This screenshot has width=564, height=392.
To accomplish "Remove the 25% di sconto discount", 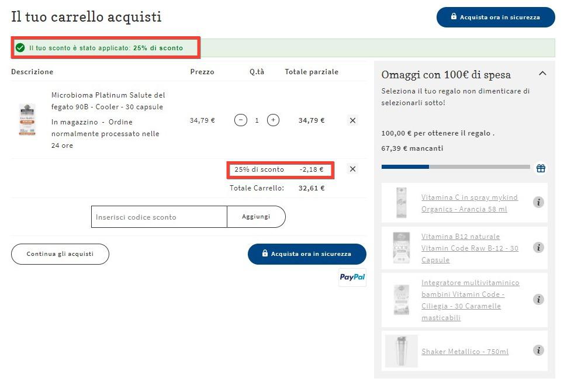I will [352, 169].
